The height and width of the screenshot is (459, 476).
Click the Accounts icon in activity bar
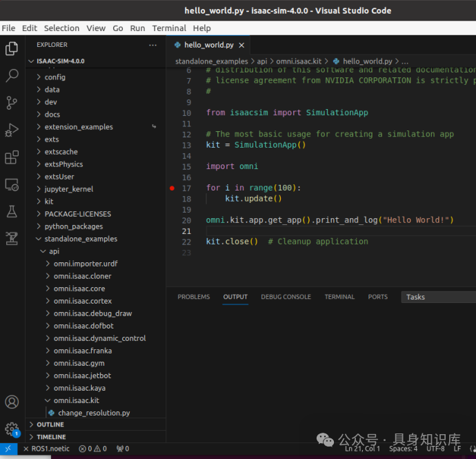point(12,402)
